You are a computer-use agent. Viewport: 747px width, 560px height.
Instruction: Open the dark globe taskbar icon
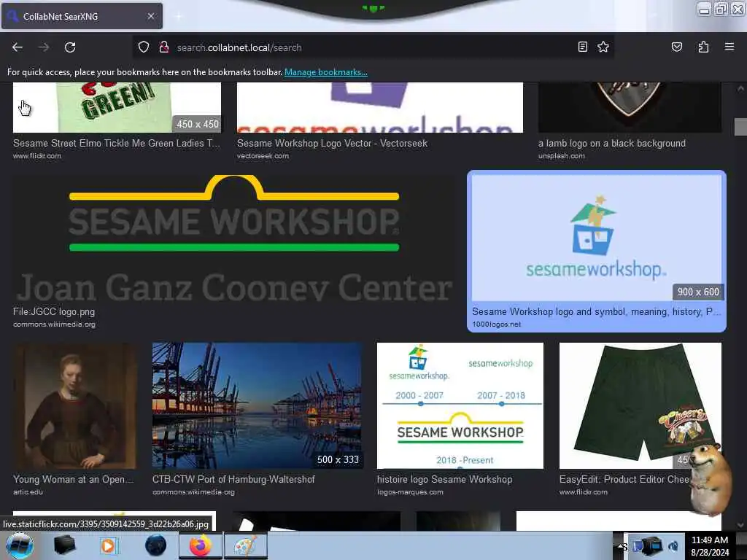(156, 545)
